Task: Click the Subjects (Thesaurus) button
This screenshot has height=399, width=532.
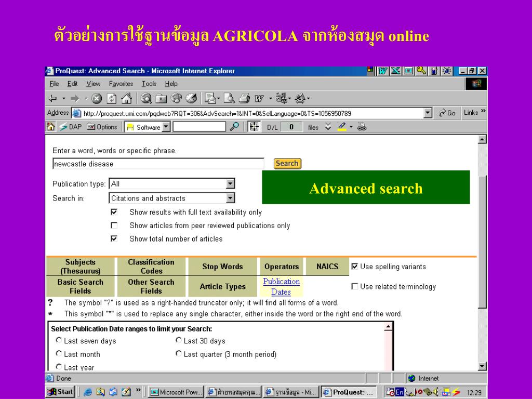Action: pyautogui.click(x=81, y=267)
